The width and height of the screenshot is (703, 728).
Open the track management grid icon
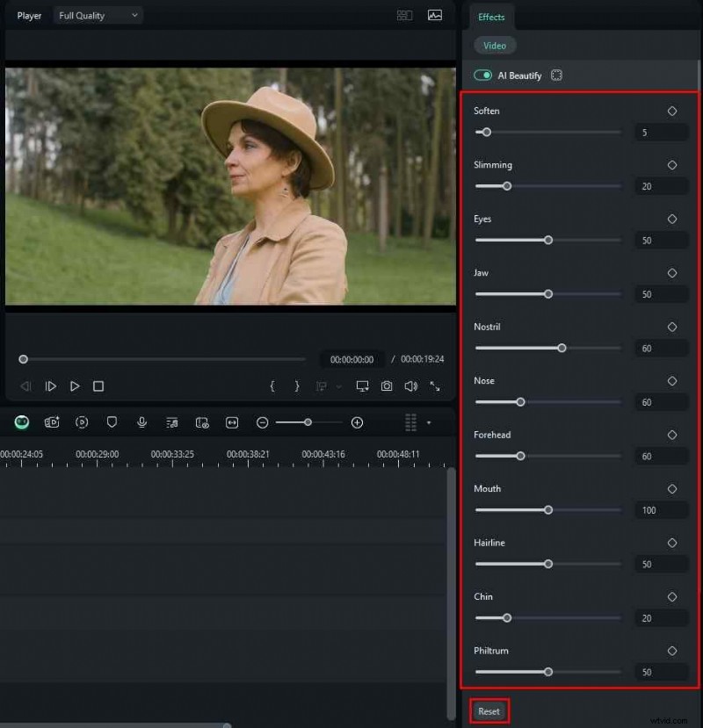(x=409, y=422)
